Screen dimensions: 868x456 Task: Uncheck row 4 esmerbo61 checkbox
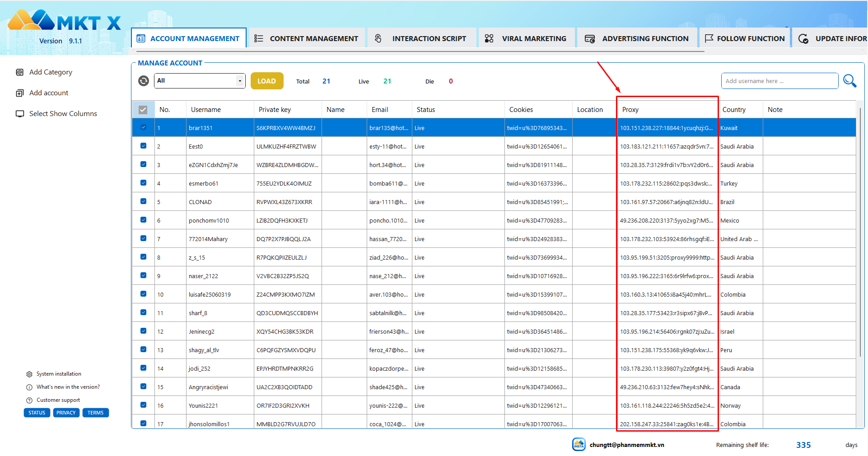143,183
